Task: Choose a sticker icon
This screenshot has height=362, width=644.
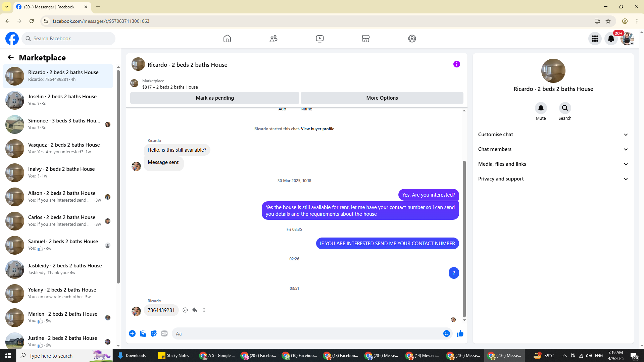Action: tap(154, 333)
